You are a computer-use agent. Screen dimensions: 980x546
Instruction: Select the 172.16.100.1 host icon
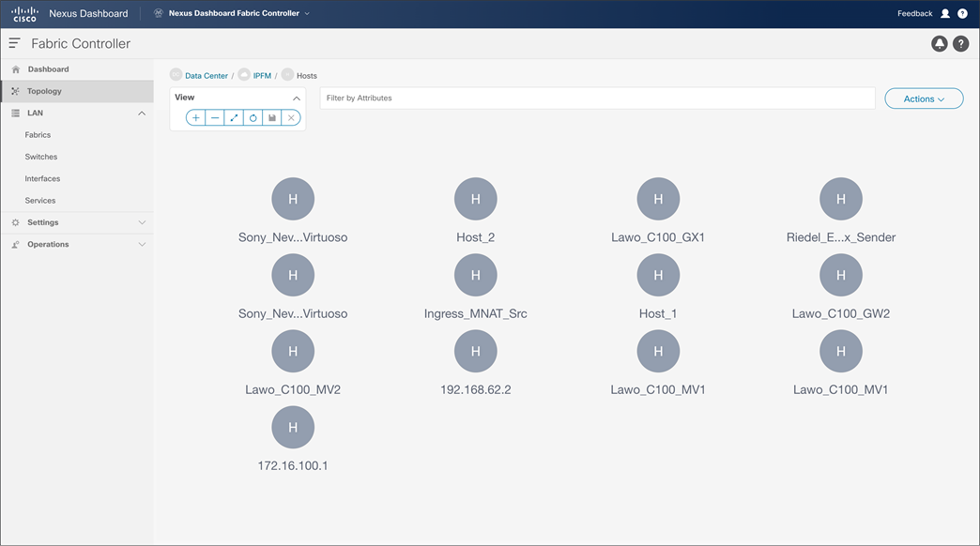[x=293, y=427]
